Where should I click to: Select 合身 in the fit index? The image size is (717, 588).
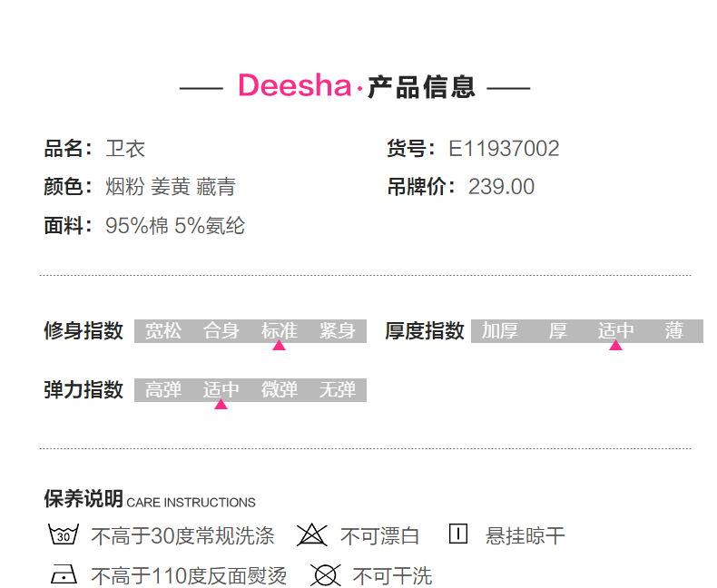221,331
